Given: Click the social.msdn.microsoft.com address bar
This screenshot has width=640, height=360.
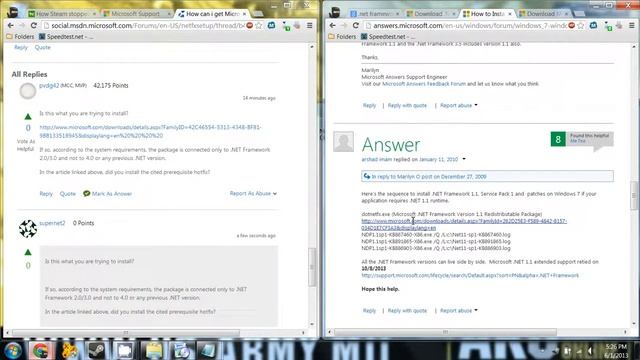Looking at the screenshot, I should coord(147,25).
